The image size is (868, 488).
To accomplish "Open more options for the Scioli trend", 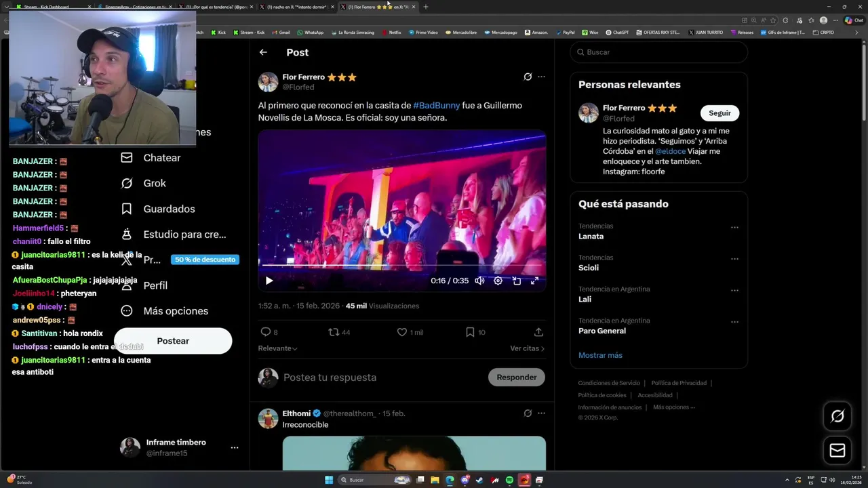I will point(734,259).
